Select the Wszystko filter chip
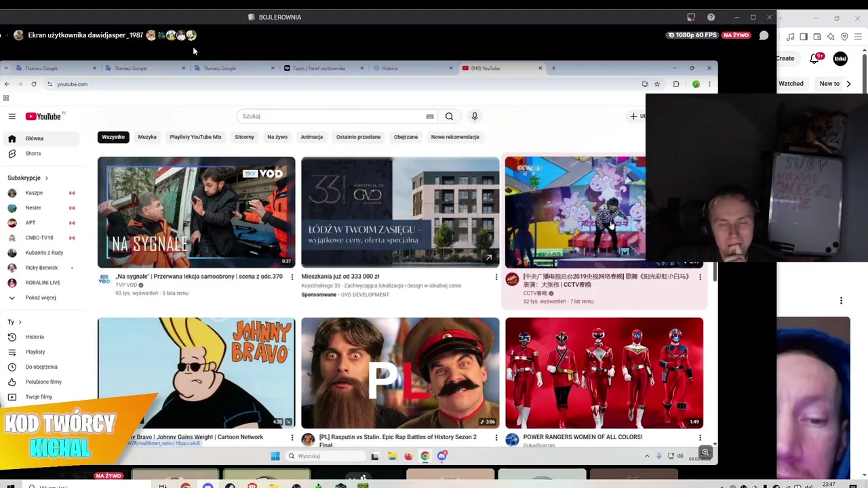Image resolution: width=868 pixels, height=488 pixels. click(x=113, y=137)
